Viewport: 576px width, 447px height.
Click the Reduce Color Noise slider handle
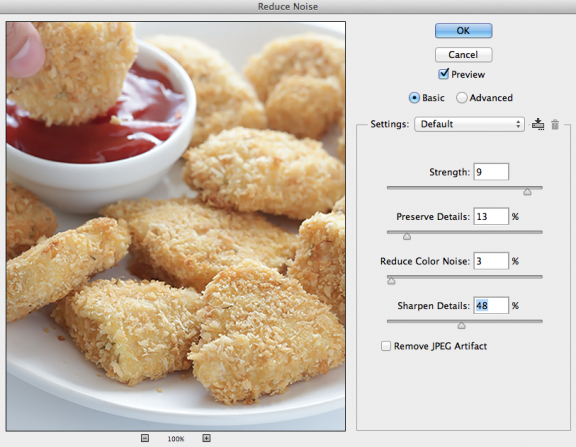click(x=391, y=281)
